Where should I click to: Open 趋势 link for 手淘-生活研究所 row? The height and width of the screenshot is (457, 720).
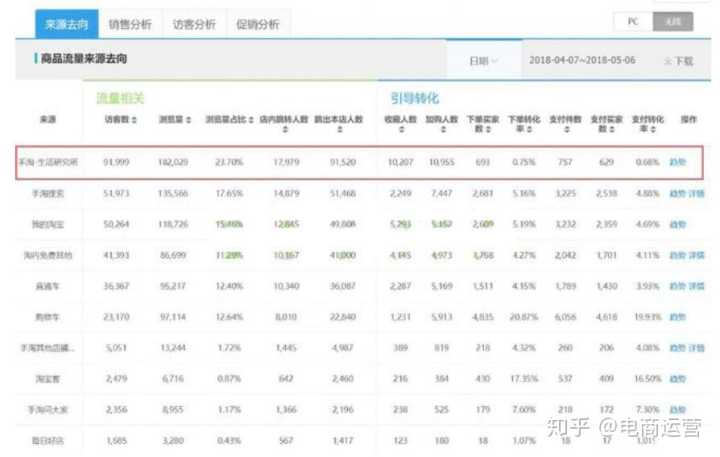coord(677,161)
